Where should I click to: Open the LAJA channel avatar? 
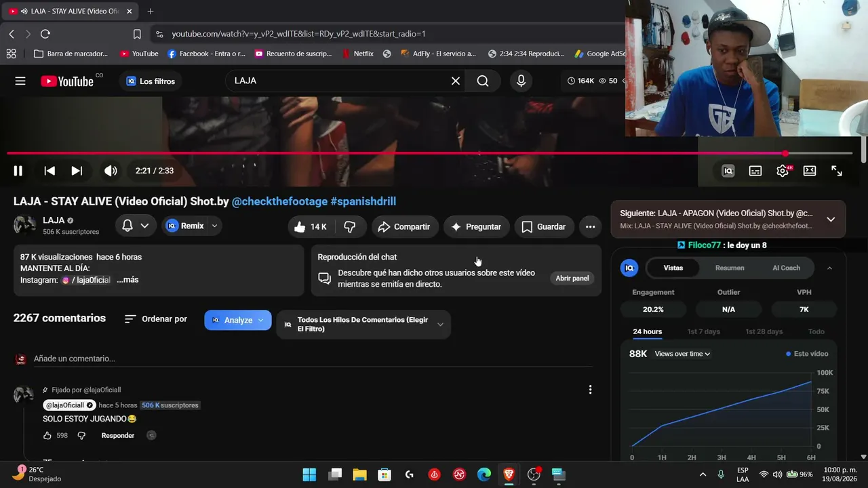(x=25, y=226)
